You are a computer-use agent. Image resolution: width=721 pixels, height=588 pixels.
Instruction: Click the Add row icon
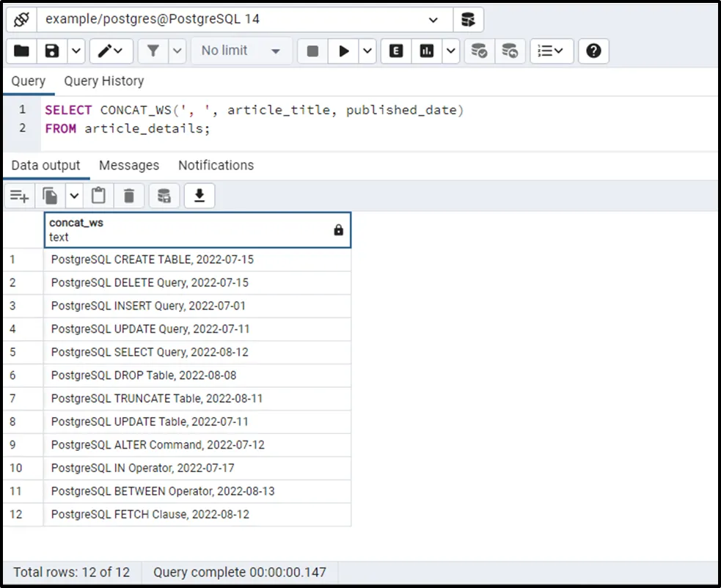(x=19, y=196)
